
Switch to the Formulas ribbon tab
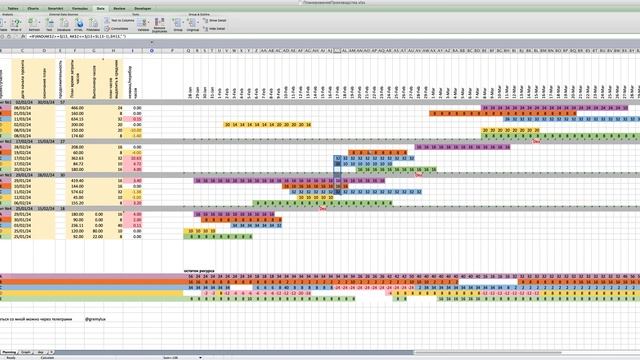80,8
